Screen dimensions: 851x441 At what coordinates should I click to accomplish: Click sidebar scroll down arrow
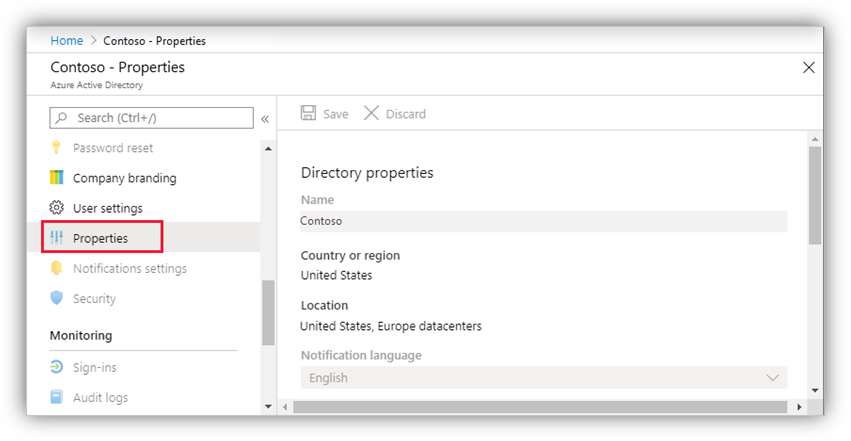click(268, 406)
